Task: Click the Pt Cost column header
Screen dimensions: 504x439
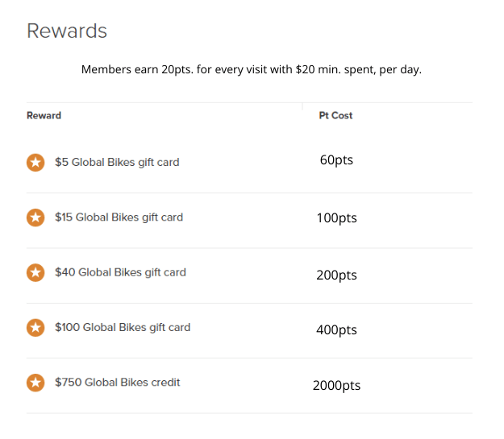Action: 335,115
